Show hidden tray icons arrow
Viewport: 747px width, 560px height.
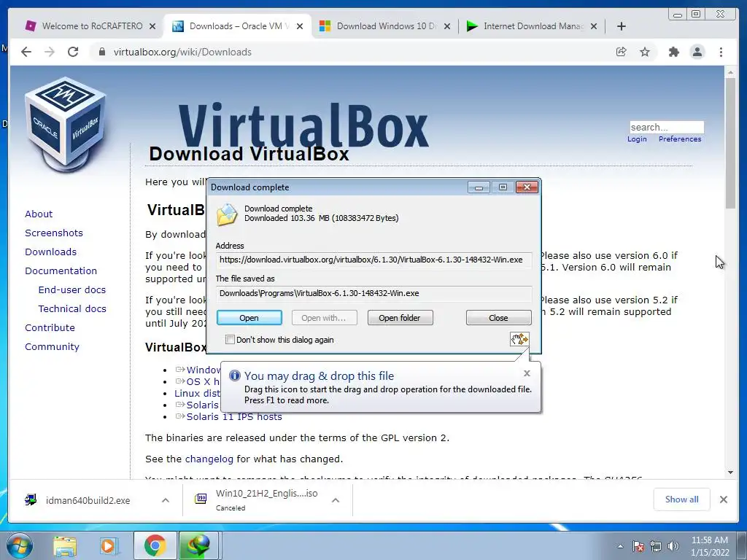(620, 546)
